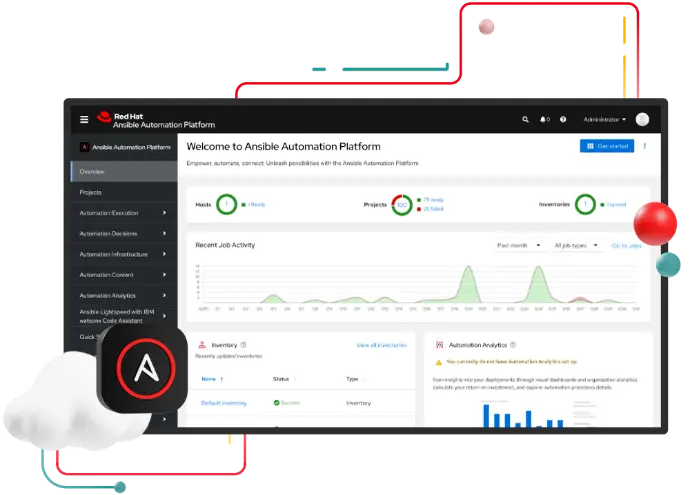690x495 pixels.
Task: Click View all inventories link
Action: click(382, 345)
